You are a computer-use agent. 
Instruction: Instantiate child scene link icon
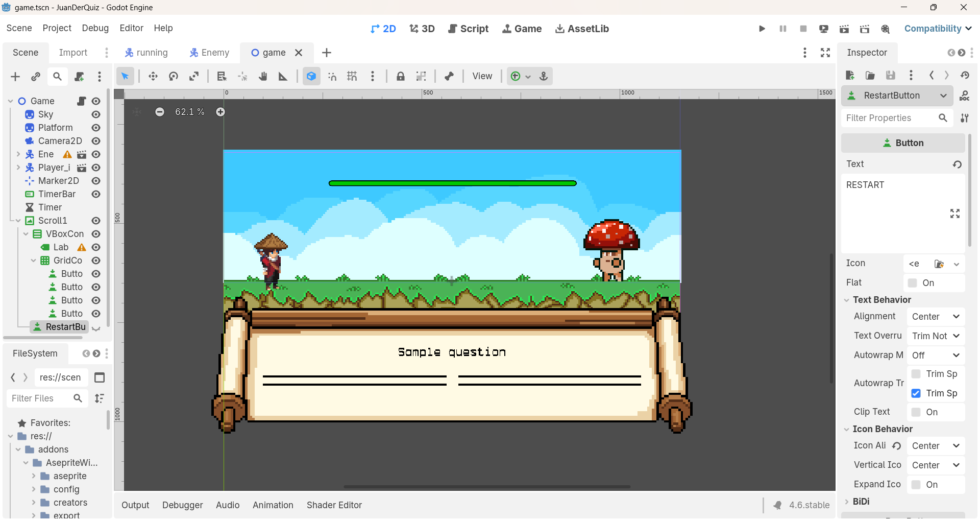click(x=36, y=77)
